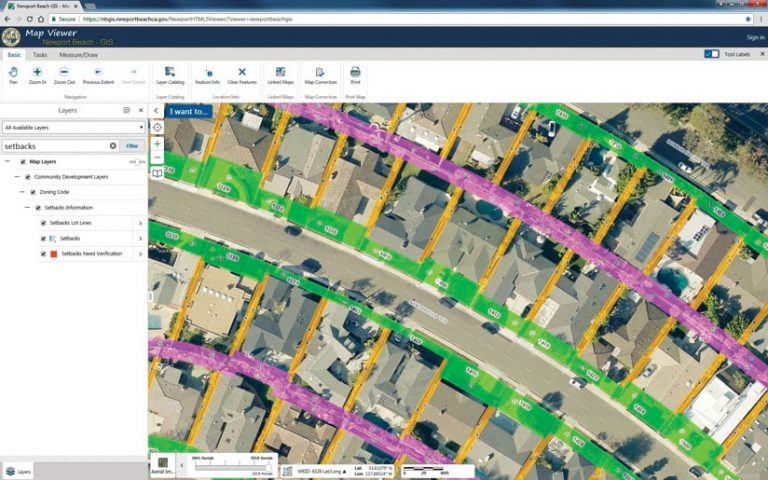Activate the Zoom Out tool
The height and width of the screenshot is (480, 768).
64,75
